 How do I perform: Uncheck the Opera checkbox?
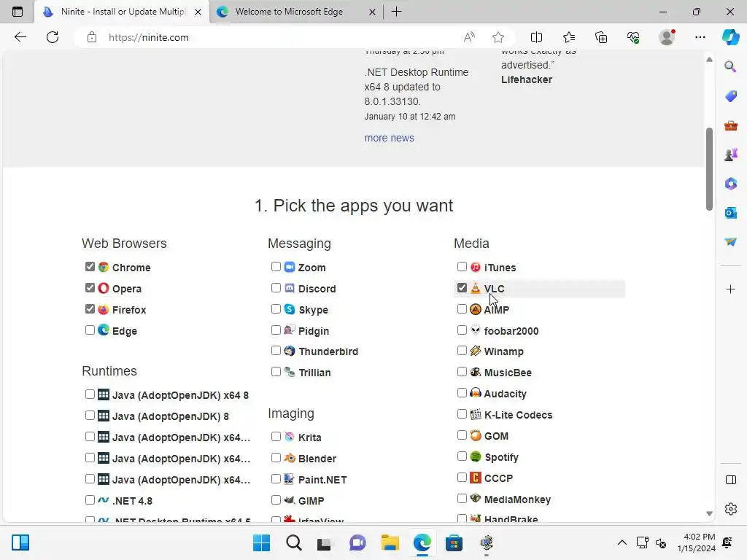[x=90, y=287]
